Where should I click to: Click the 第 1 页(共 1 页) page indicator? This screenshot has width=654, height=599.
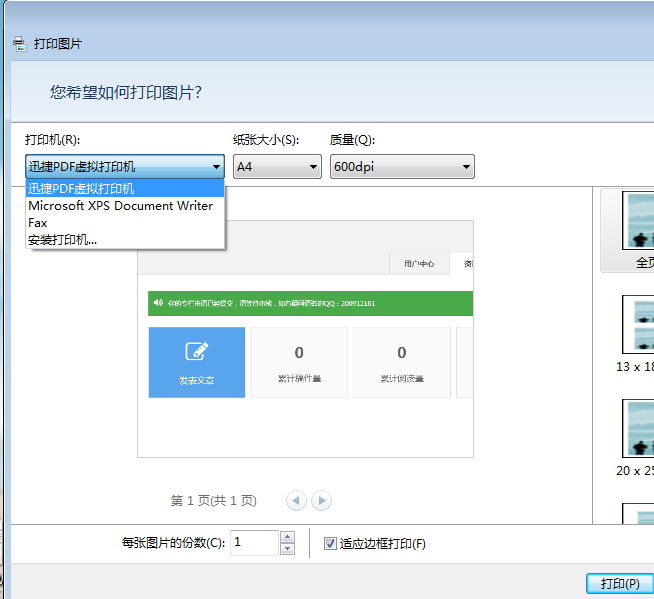tap(214, 500)
